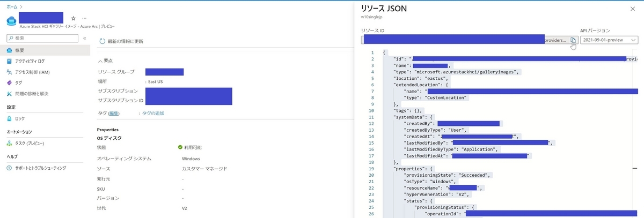
Task: Collapse the sidebar with the double chevron
Action: [85, 38]
